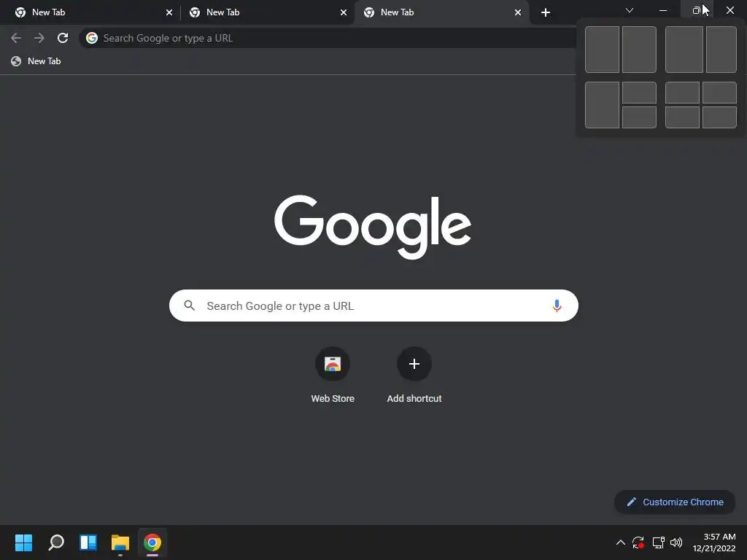Image resolution: width=747 pixels, height=560 pixels.
Task: Open the New Tab bookmark
Action: [x=36, y=61]
